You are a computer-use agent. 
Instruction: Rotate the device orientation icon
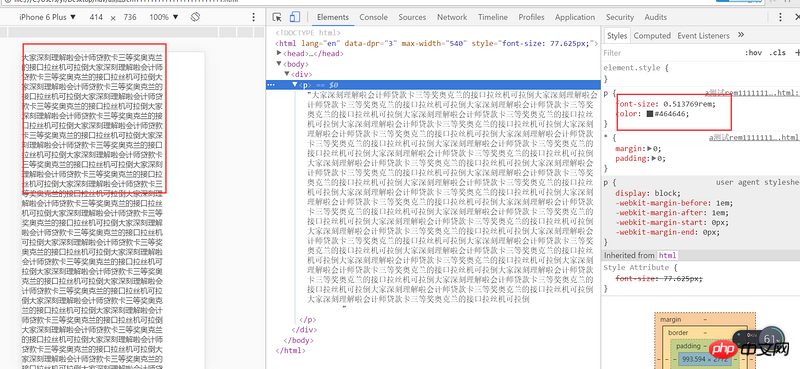(x=194, y=17)
